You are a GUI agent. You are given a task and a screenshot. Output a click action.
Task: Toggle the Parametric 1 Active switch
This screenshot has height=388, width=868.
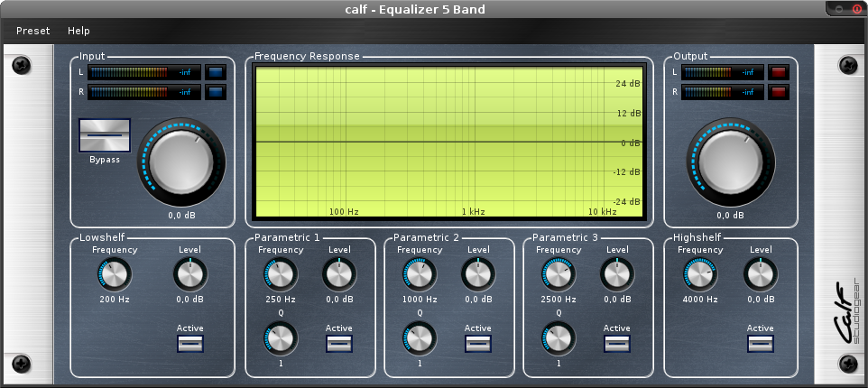tap(338, 344)
